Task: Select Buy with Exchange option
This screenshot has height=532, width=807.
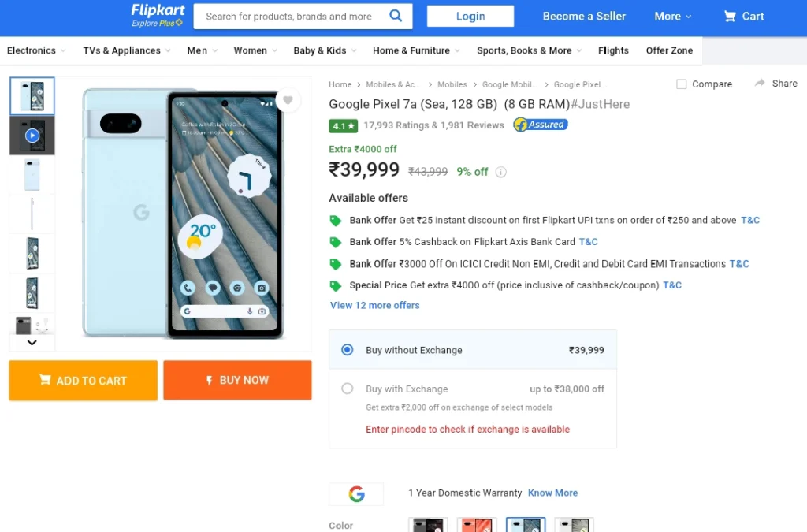Action: click(348, 389)
